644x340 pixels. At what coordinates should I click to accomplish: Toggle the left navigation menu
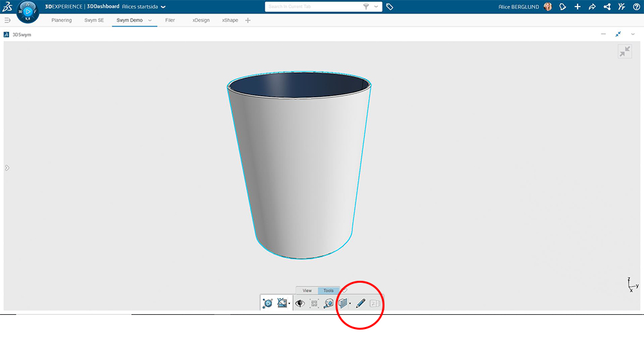(x=7, y=21)
